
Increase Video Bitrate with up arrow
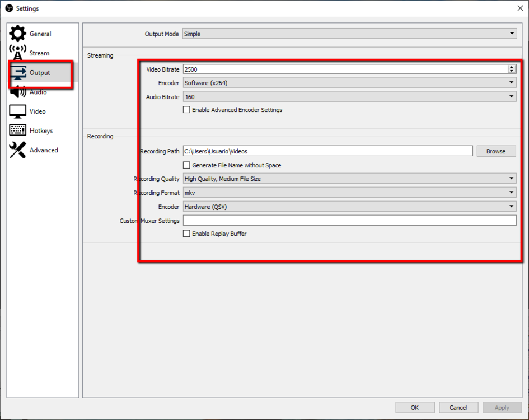(x=512, y=67)
